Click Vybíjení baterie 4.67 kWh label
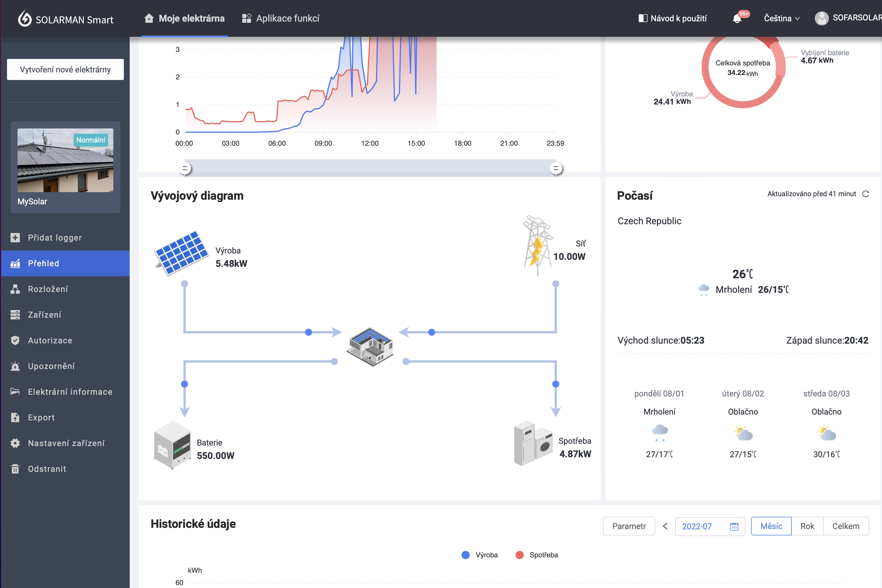 pyautogui.click(x=824, y=57)
